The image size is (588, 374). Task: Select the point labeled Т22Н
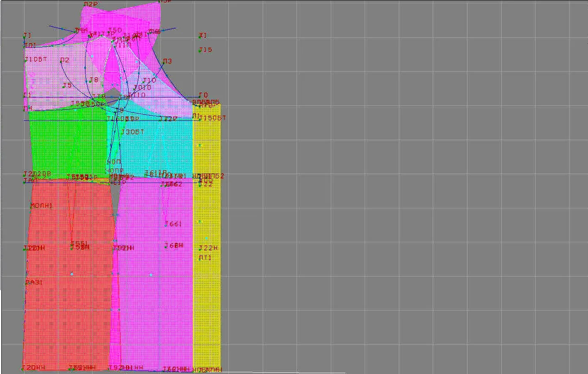208,248
